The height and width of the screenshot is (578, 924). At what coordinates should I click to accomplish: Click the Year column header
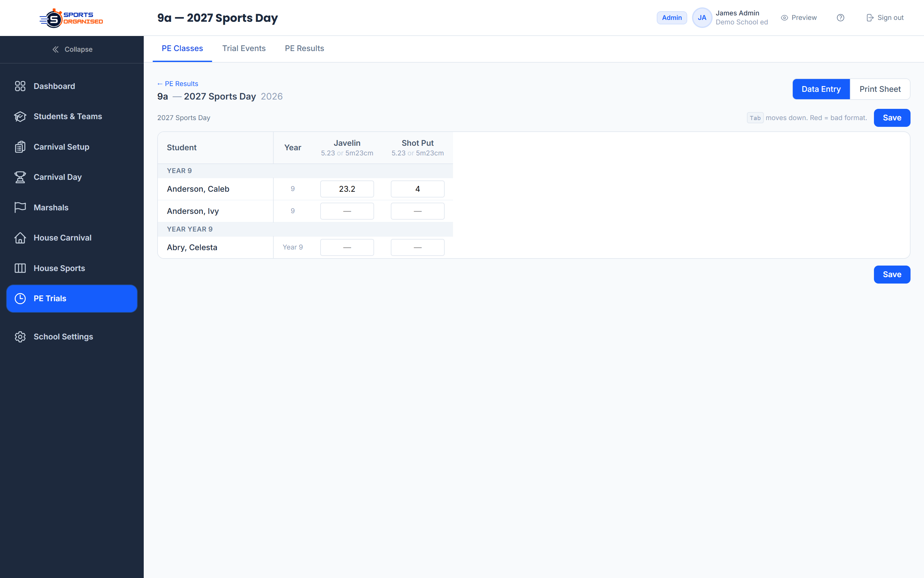[293, 148]
